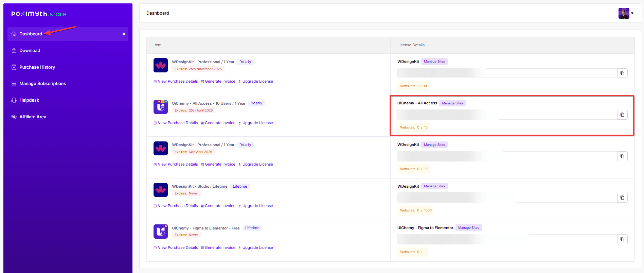This screenshot has width=644, height=273.
Task: View Purchase Details for UiChemy All Access
Action: (x=178, y=123)
